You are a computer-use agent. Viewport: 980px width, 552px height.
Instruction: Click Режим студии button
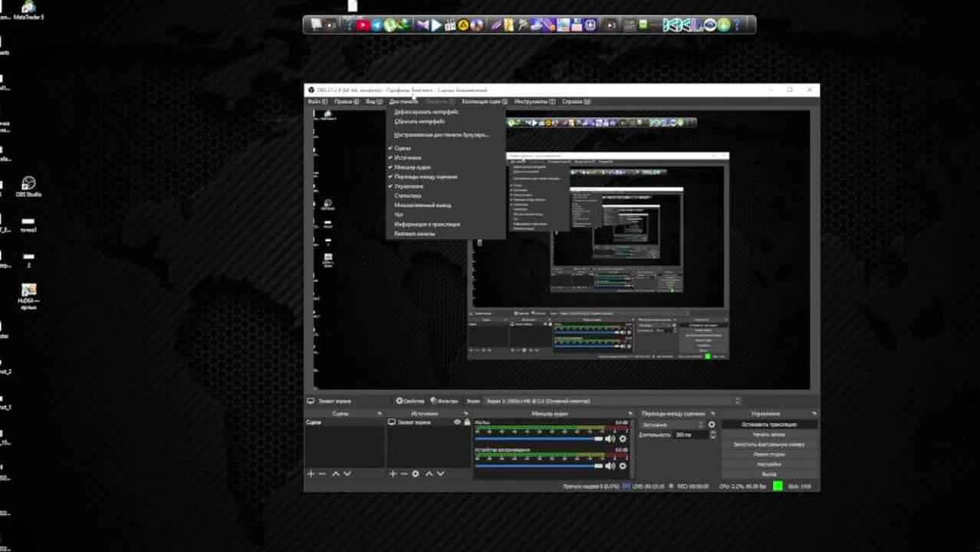[769, 454]
